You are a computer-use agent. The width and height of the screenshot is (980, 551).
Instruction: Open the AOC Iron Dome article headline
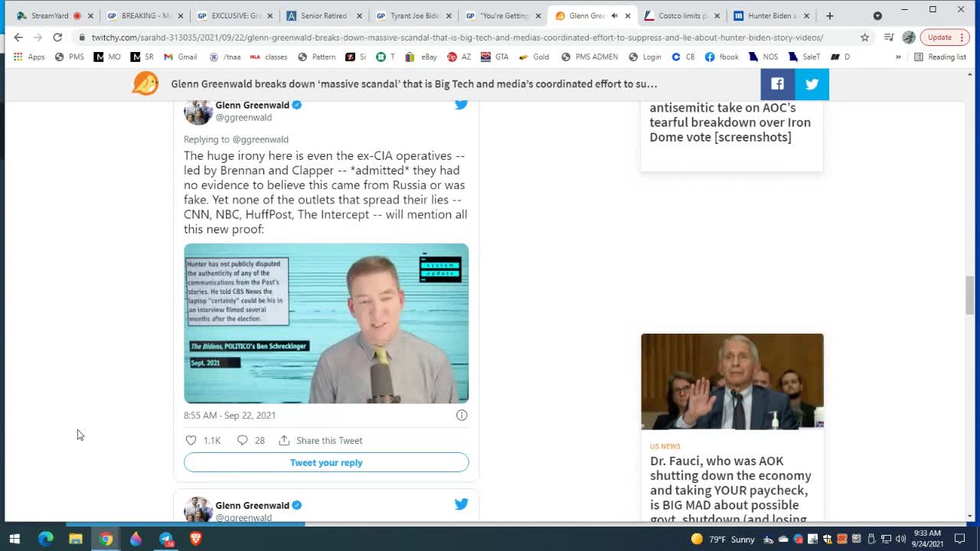coord(730,122)
